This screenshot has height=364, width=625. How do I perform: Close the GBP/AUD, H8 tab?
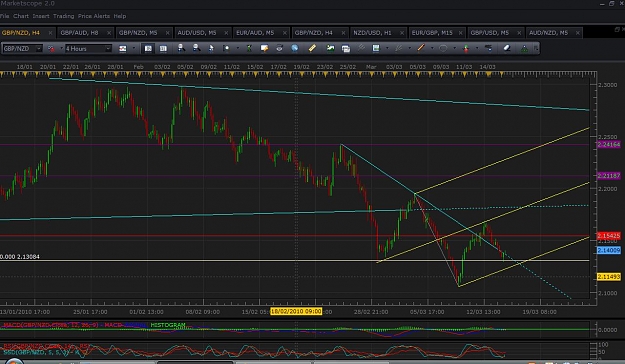pyautogui.click(x=109, y=33)
